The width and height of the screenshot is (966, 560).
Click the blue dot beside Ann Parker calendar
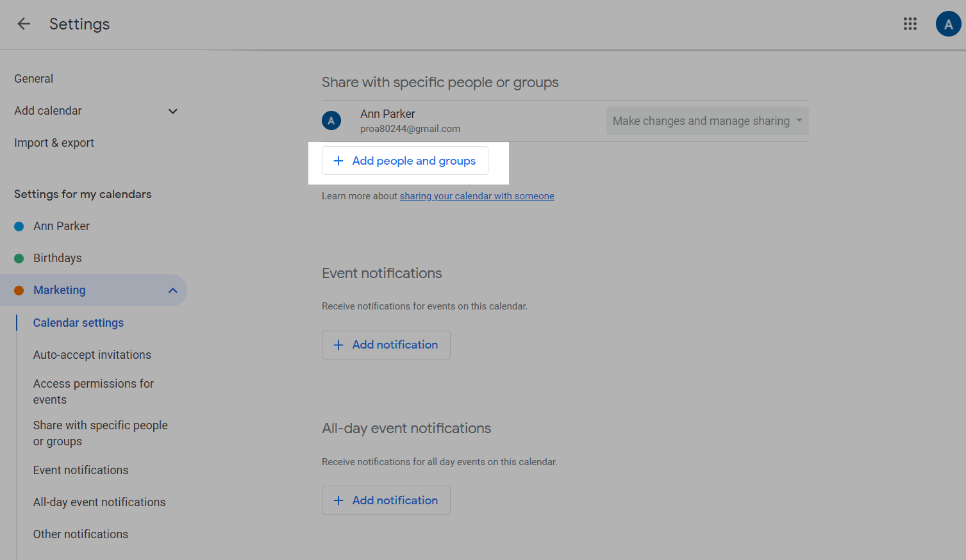point(19,226)
